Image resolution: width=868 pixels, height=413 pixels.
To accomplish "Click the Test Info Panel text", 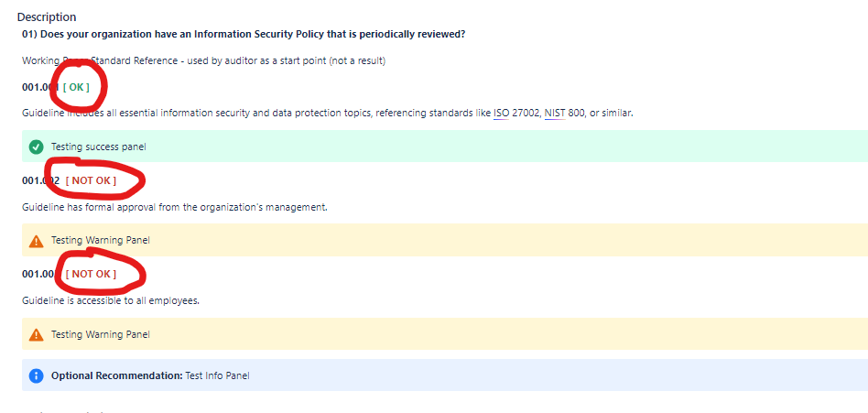I will [217, 375].
